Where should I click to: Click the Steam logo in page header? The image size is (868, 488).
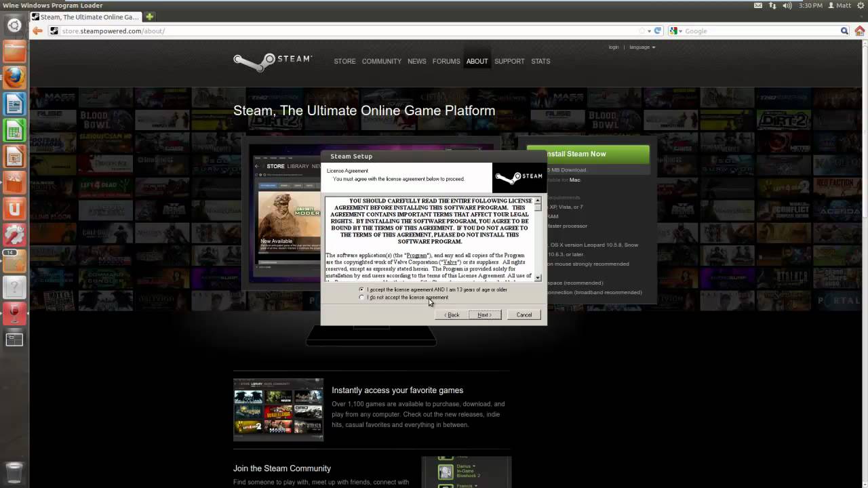tap(273, 61)
